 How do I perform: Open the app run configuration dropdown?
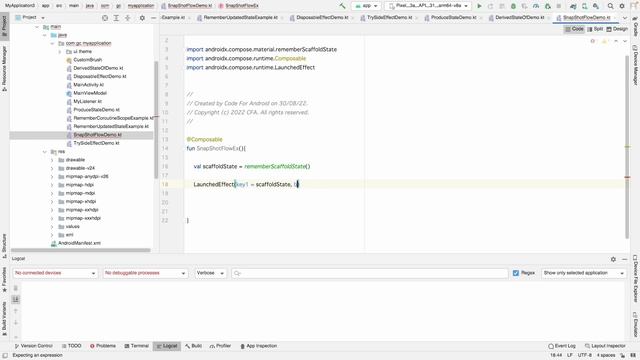coord(366,6)
